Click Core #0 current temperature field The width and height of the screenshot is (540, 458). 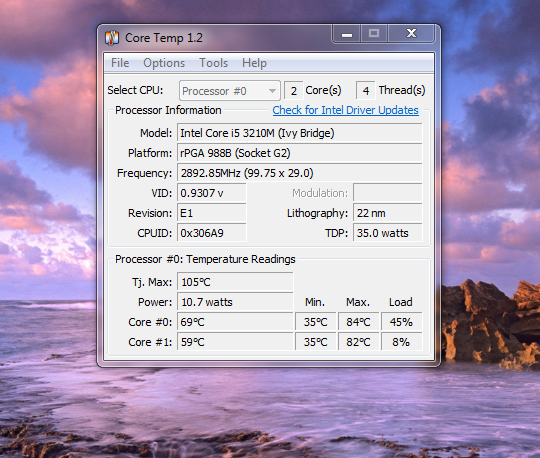pos(235,322)
